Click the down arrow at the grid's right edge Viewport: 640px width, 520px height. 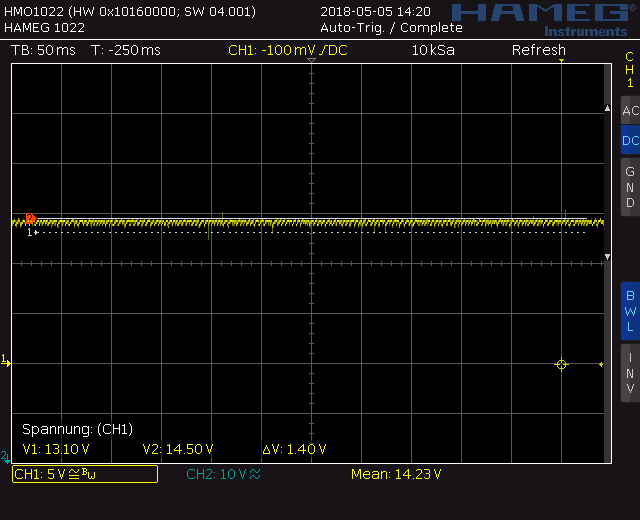pyautogui.click(x=607, y=258)
